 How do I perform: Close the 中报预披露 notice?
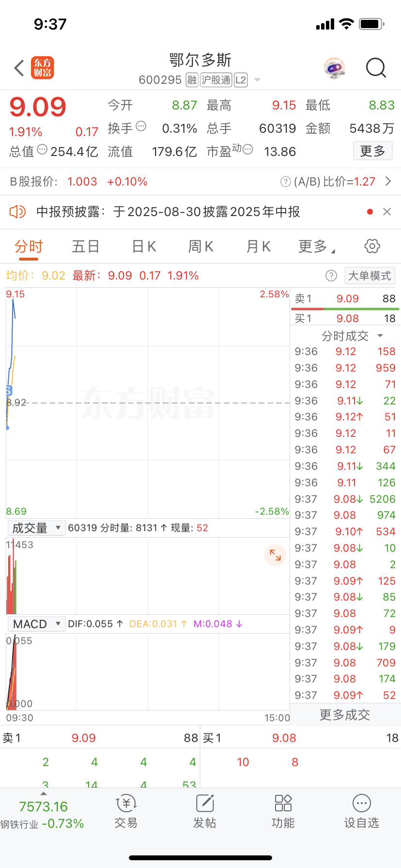[387, 212]
